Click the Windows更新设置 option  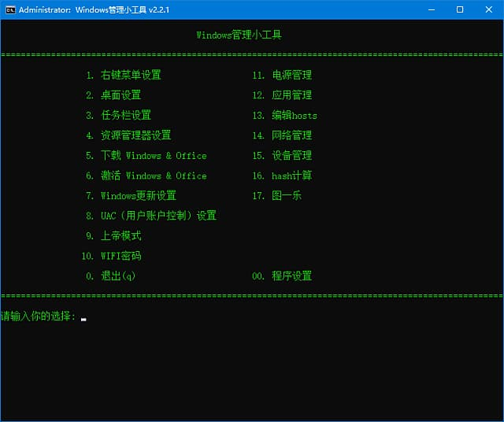(x=138, y=196)
